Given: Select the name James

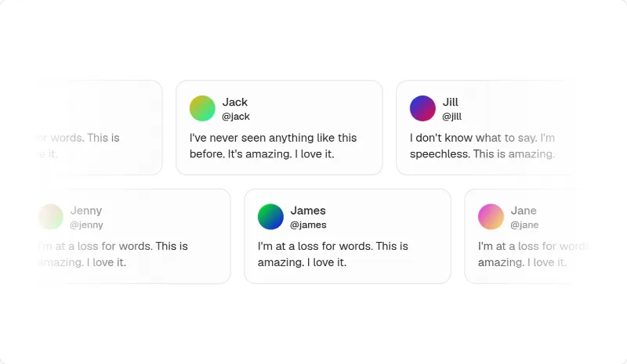Looking at the screenshot, I should (x=308, y=211).
